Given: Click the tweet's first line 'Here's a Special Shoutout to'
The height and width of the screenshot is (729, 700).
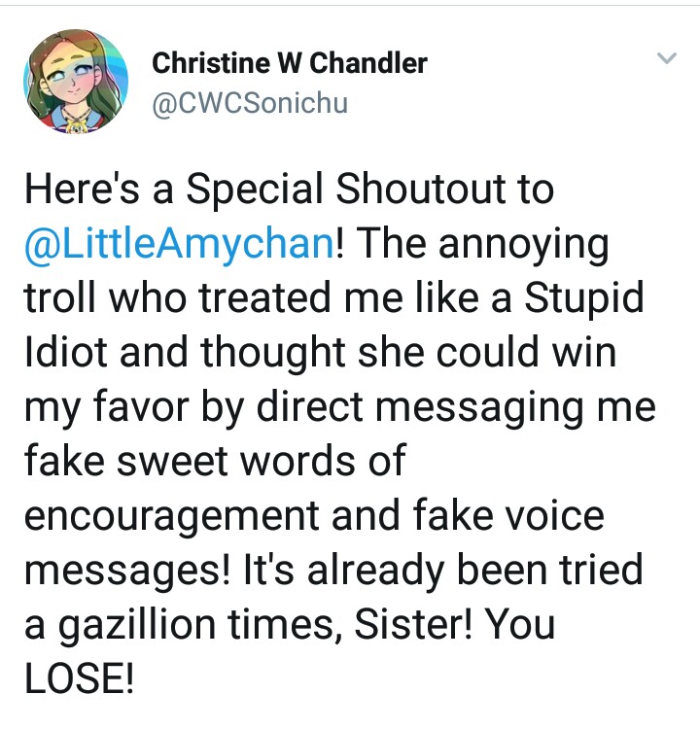Looking at the screenshot, I should point(289,189).
